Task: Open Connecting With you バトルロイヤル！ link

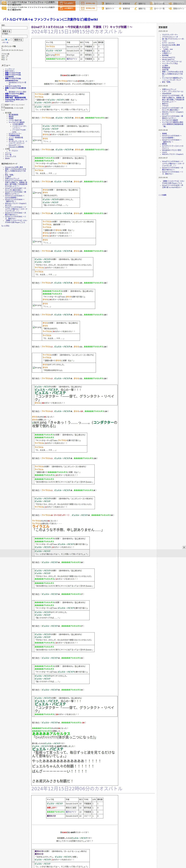Action: click(16, 100)
